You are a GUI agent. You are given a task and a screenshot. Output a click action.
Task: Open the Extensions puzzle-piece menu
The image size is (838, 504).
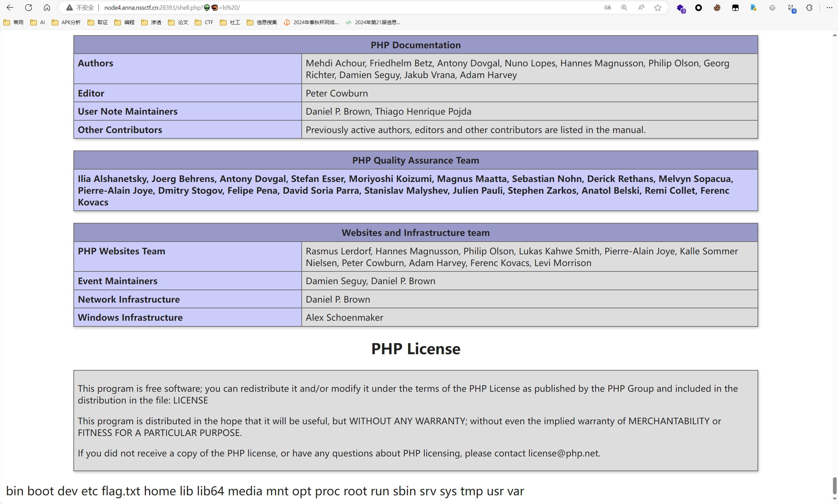pyautogui.click(x=810, y=7)
